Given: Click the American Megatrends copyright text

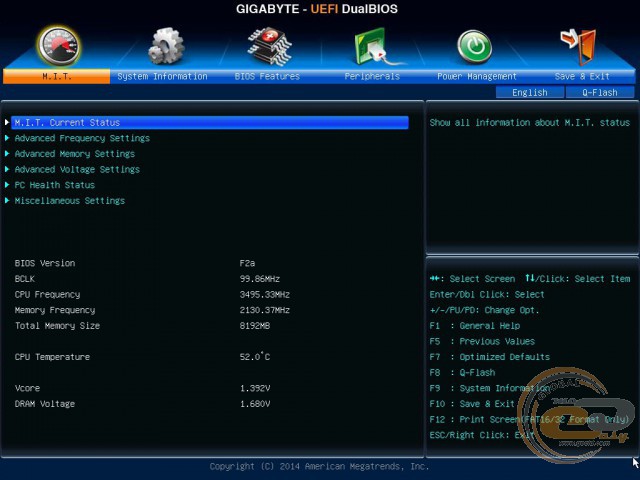Looking at the screenshot, I should click(x=319, y=466).
